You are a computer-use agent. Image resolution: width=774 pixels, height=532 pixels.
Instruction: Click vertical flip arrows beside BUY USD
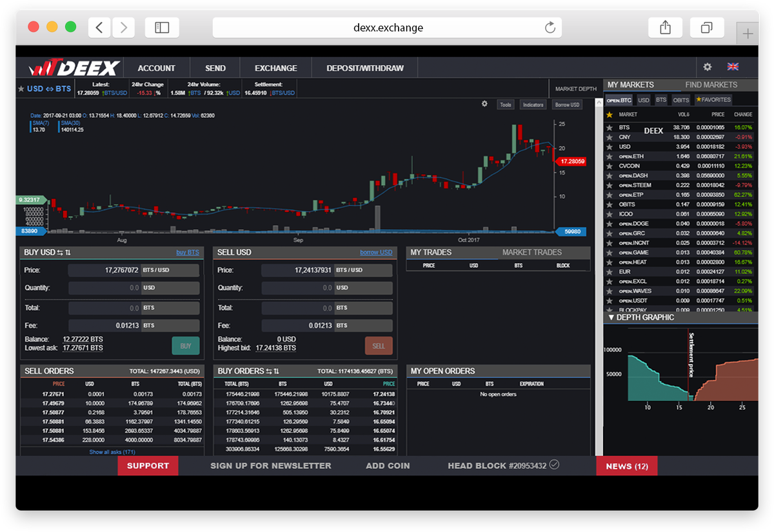pos(68,252)
